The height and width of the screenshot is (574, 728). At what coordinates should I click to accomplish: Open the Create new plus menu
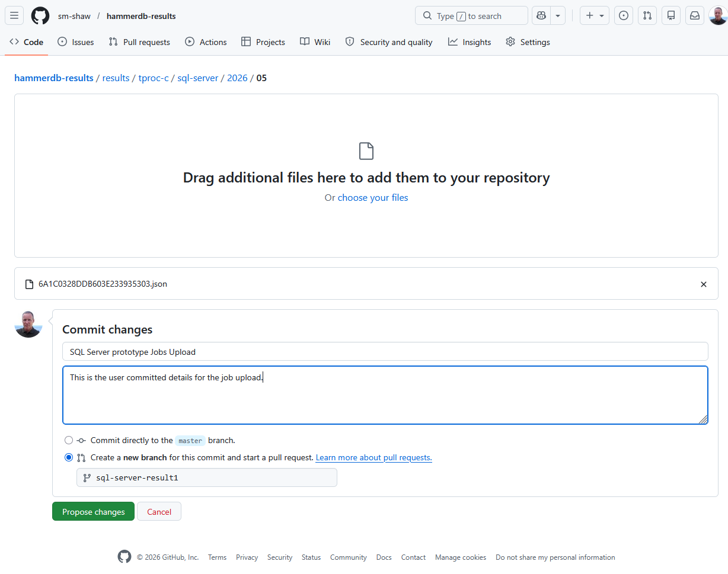[595, 16]
